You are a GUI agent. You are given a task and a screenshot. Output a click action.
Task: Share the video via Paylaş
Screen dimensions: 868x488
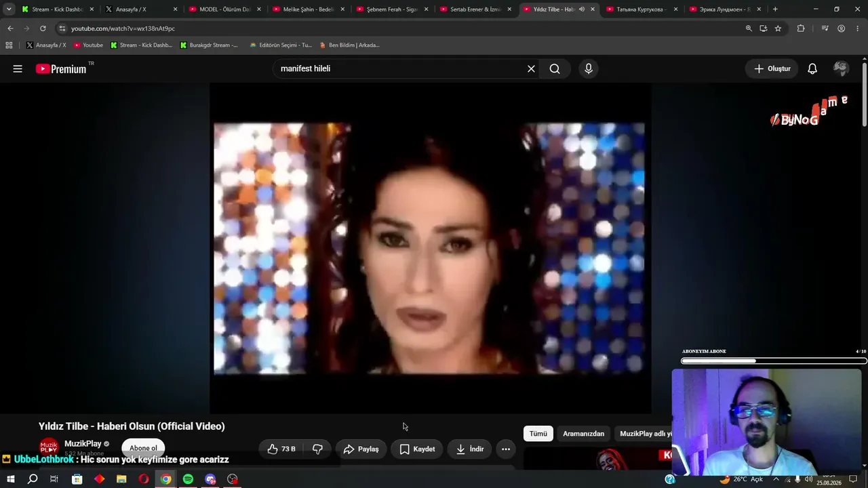361,449
